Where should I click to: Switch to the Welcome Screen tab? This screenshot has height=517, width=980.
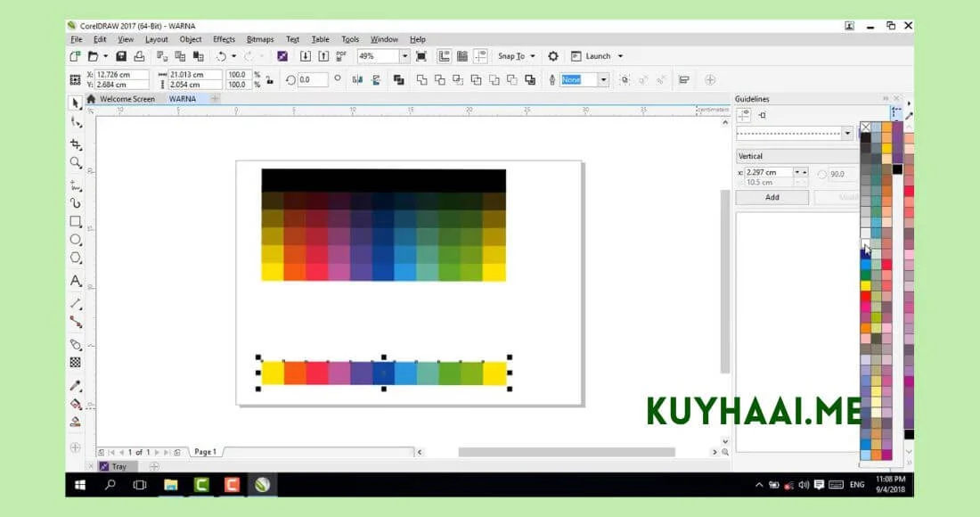point(127,99)
